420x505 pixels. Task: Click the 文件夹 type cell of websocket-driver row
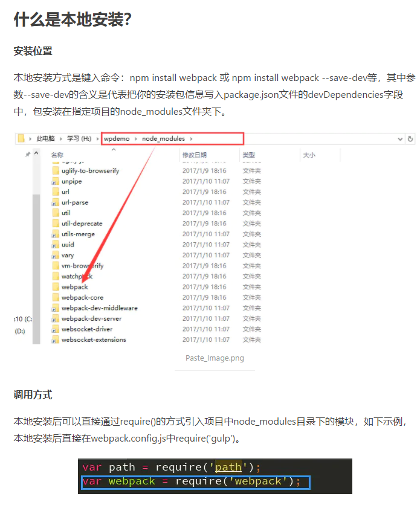tap(251, 329)
